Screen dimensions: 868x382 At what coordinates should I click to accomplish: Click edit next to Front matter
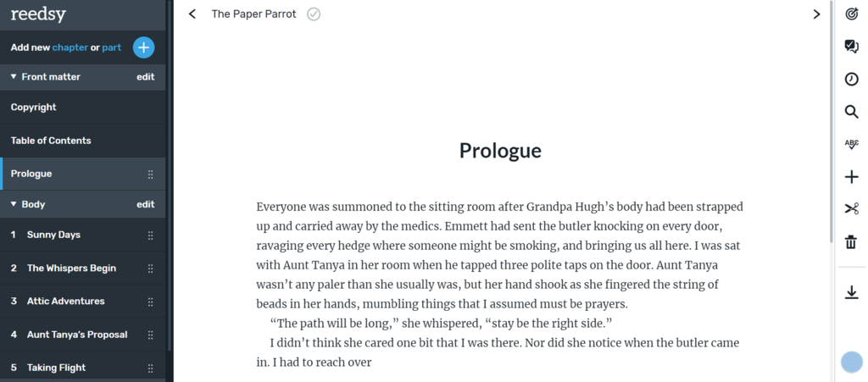pyautogui.click(x=146, y=77)
